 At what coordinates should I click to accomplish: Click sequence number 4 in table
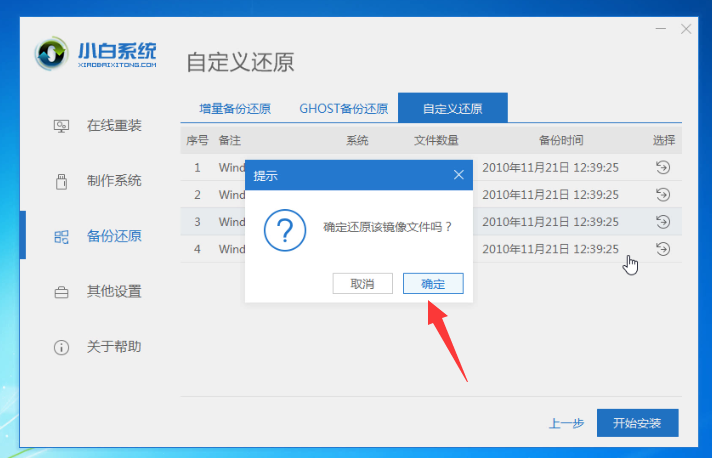tap(197, 249)
